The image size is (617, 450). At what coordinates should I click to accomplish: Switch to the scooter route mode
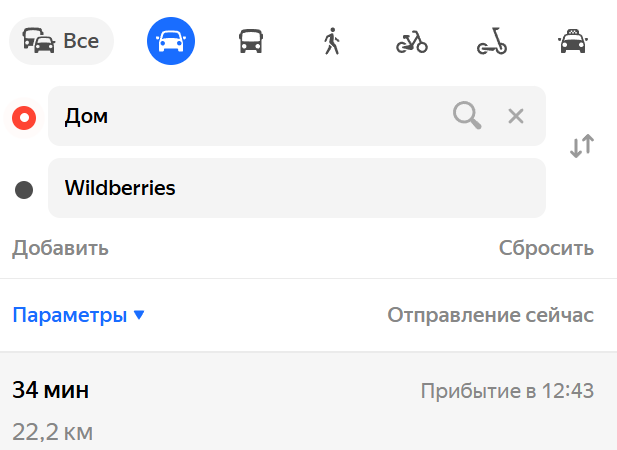491,41
